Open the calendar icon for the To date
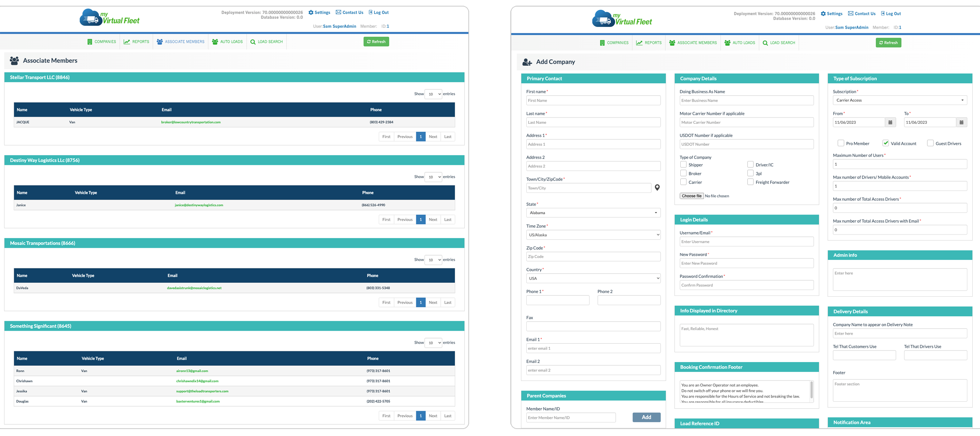The image size is (980, 436). pos(961,122)
